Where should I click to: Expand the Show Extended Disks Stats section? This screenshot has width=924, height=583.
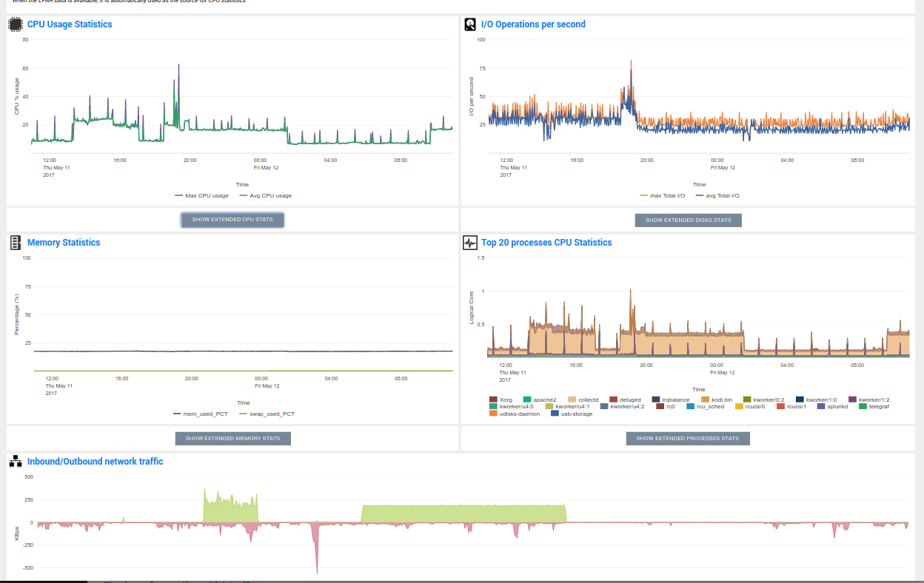pyautogui.click(x=688, y=220)
